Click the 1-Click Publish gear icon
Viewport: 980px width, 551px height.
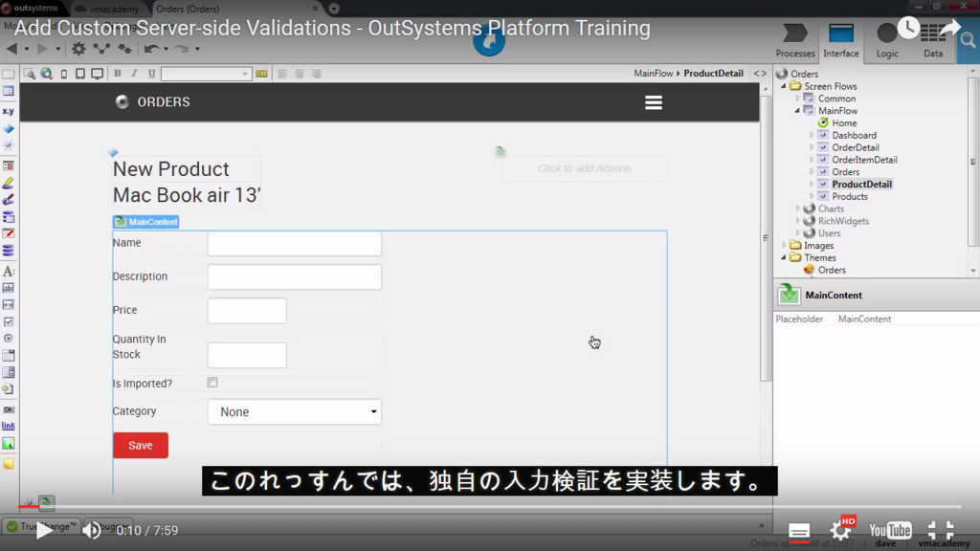78,48
